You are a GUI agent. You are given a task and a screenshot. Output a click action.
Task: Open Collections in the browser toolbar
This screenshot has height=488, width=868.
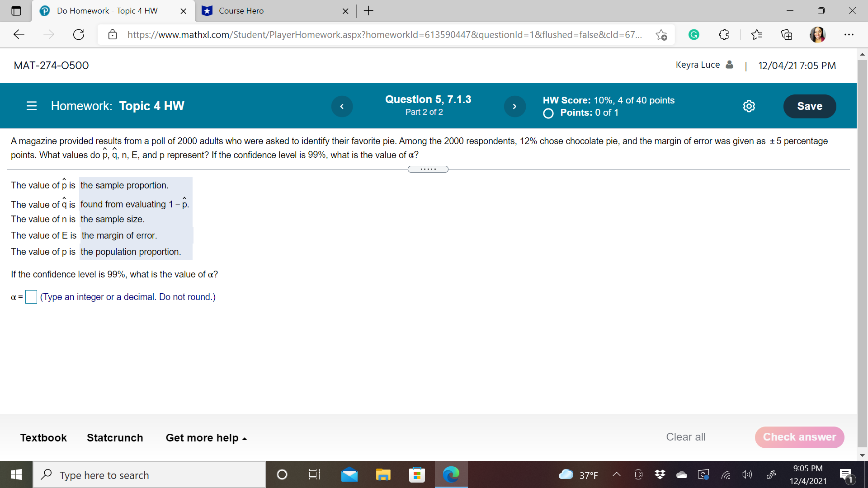pos(787,34)
